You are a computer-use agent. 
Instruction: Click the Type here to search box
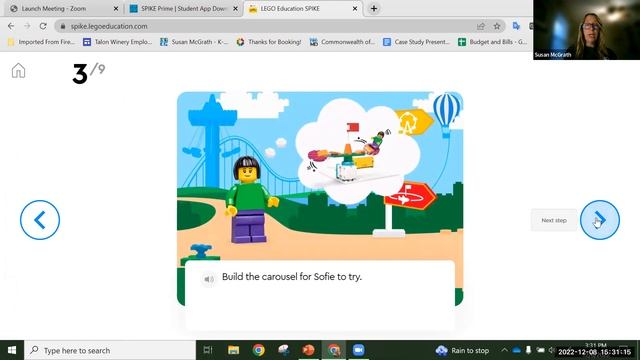pyautogui.click(x=110, y=350)
